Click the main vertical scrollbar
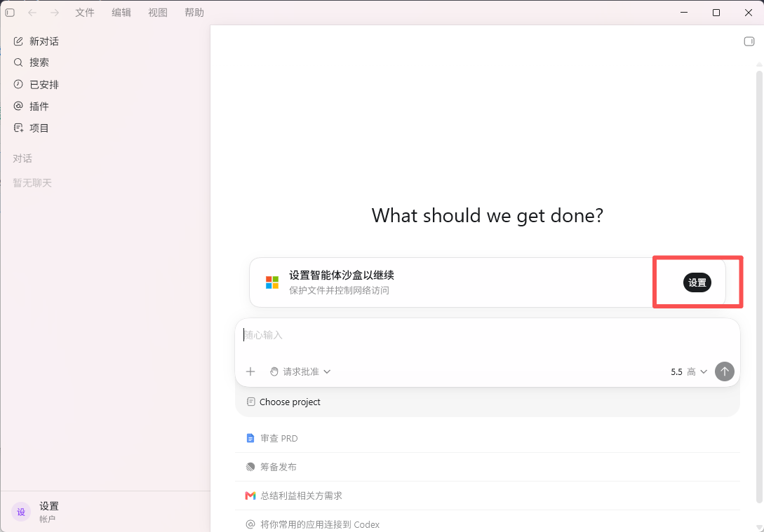The image size is (764, 532). [x=759, y=286]
